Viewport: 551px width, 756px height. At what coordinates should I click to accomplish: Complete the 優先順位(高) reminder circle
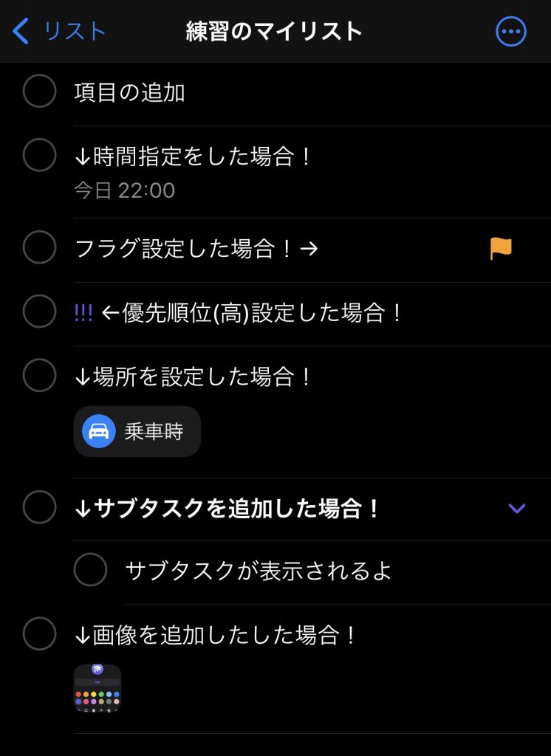coord(40,311)
